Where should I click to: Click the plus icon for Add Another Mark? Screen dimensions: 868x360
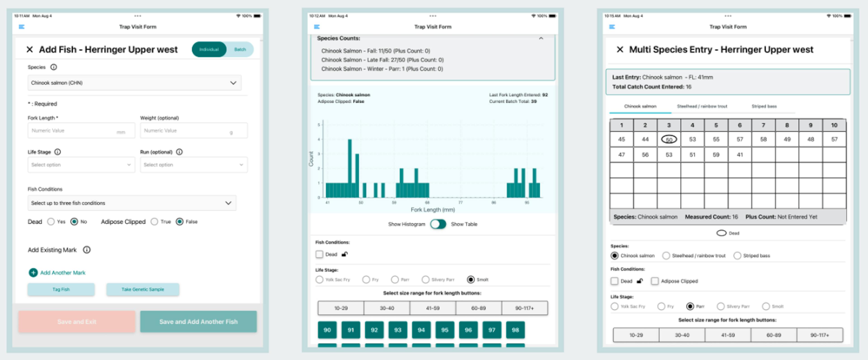(33, 272)
